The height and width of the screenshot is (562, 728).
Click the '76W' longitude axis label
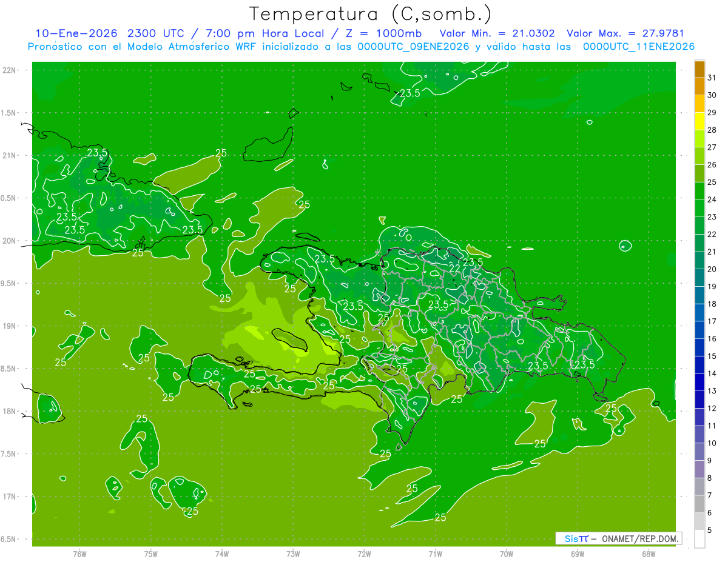click(x=79, y=554)
